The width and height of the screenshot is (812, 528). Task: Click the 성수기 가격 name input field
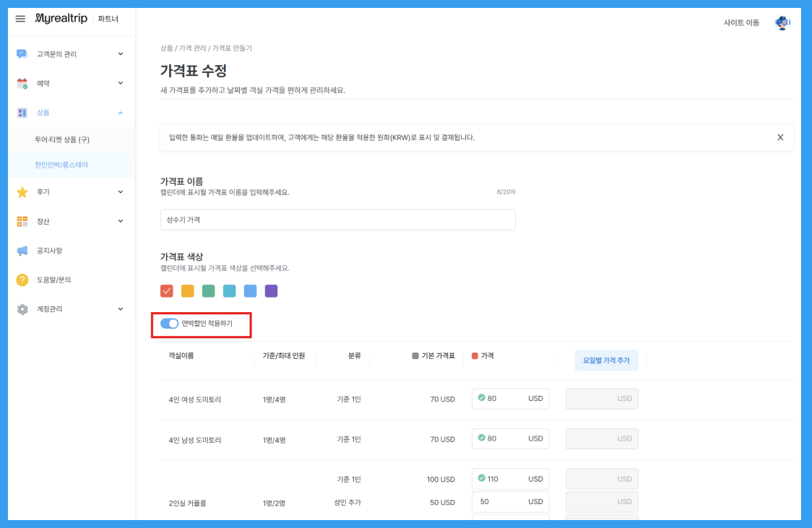click(x=337, y=220)
